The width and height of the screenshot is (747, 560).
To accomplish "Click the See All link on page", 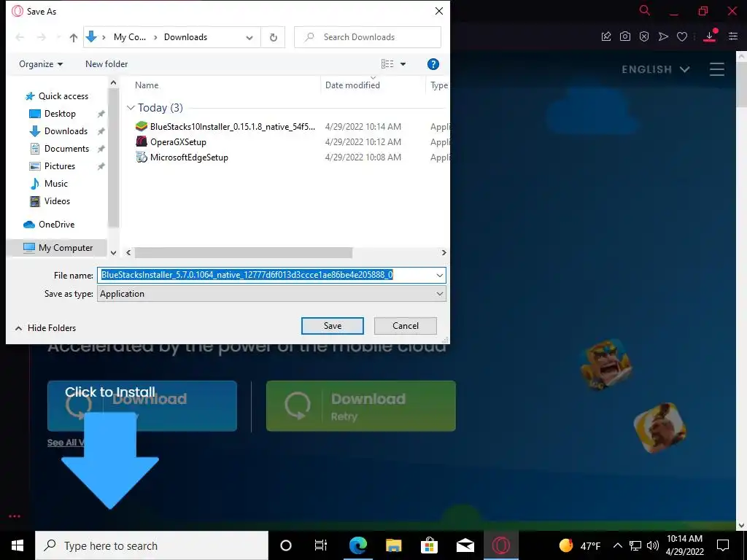I will 65,443.
